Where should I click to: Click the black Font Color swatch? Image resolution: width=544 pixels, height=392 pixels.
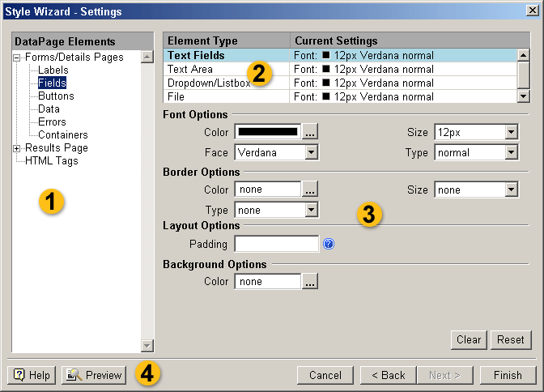pyautogui.click(x=267, y=132)
